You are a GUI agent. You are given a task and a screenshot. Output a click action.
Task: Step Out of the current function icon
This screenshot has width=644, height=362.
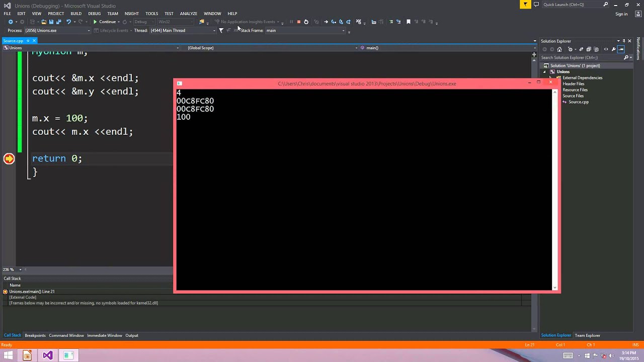pyautogui.click(x=348, y=22)
